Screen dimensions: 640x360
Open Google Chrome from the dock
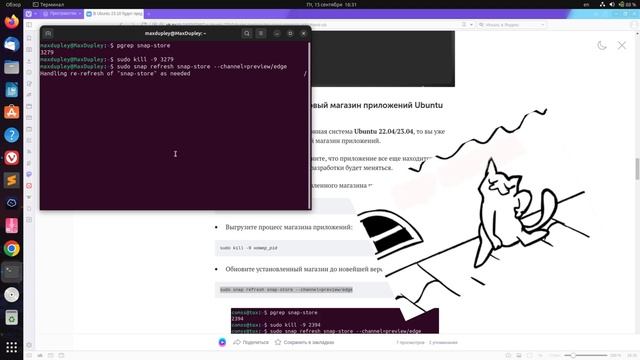(11, 249)
